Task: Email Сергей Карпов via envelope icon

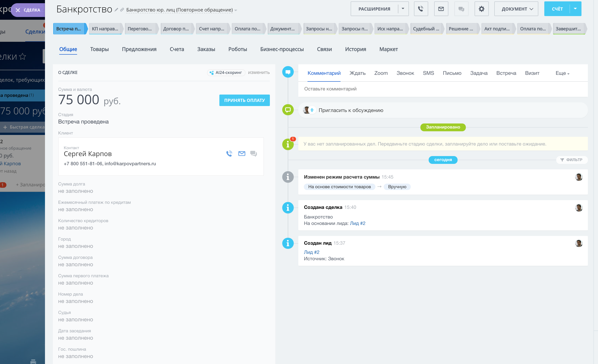Action: pyautogui.click(x=242, y=154)
